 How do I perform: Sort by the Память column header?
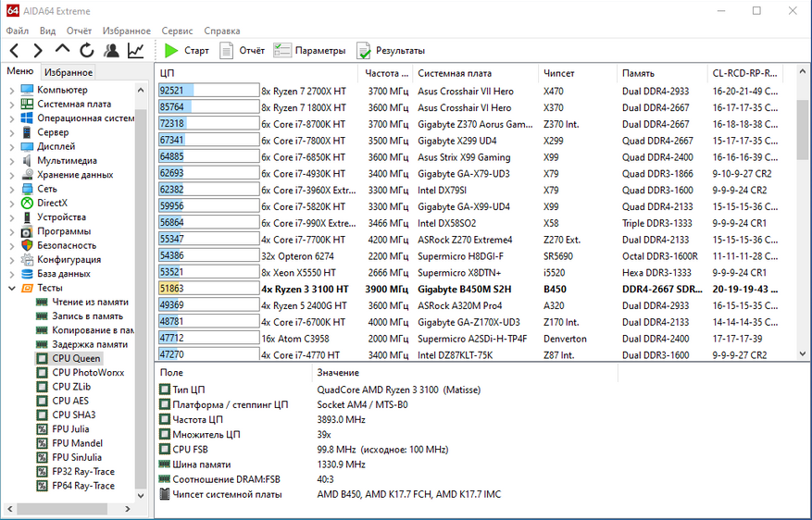(662, 73)
